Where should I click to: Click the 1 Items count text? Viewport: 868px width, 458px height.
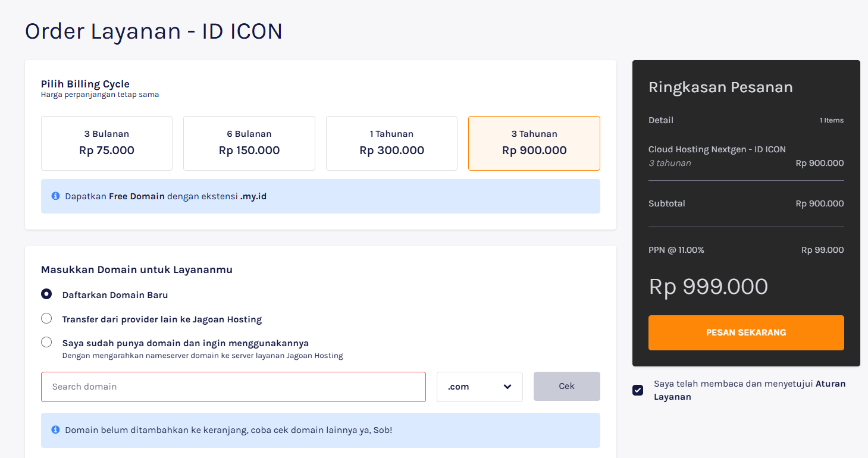pos(832,120)
